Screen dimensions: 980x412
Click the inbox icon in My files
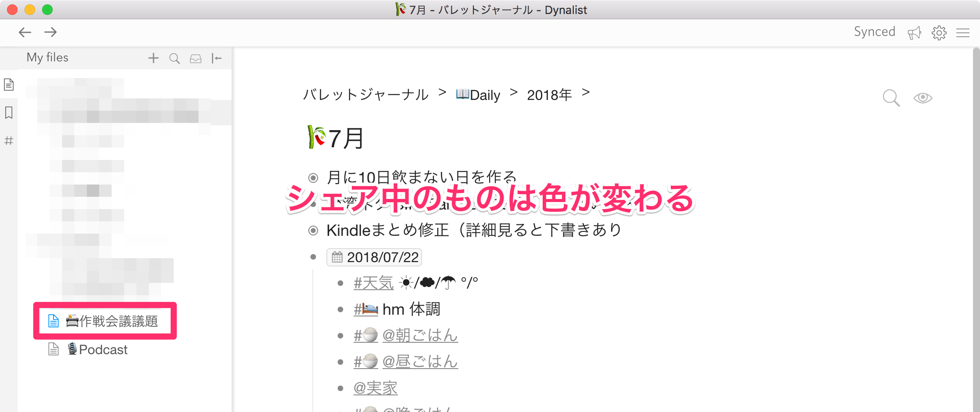(x=195, y=58)
